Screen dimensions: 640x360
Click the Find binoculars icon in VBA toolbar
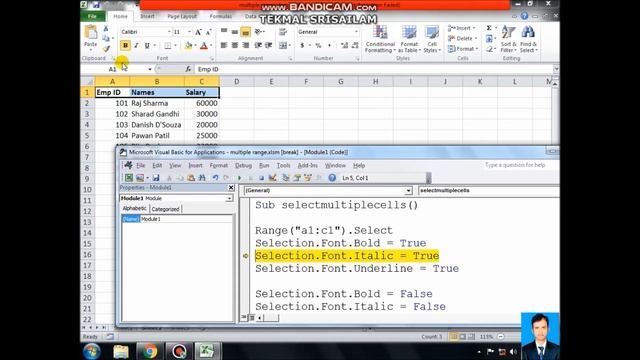[x=202, y=178]
